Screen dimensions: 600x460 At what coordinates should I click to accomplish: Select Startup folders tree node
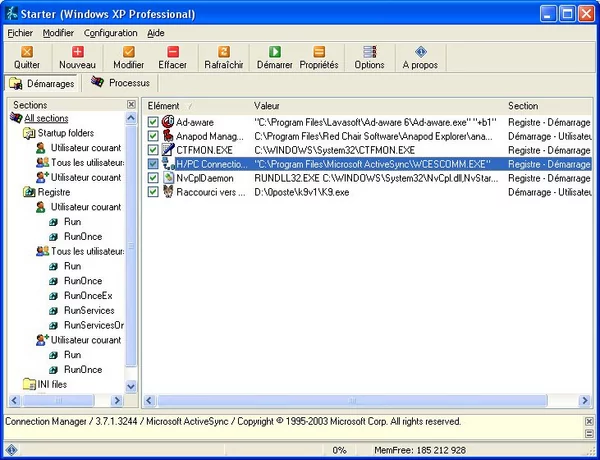pos(66,133)
